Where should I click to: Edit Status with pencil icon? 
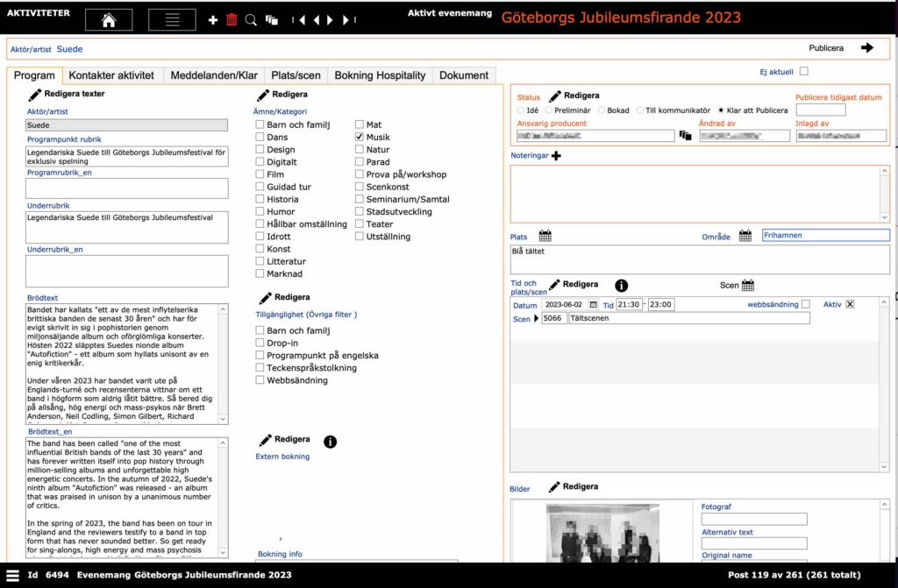point(554,96)
